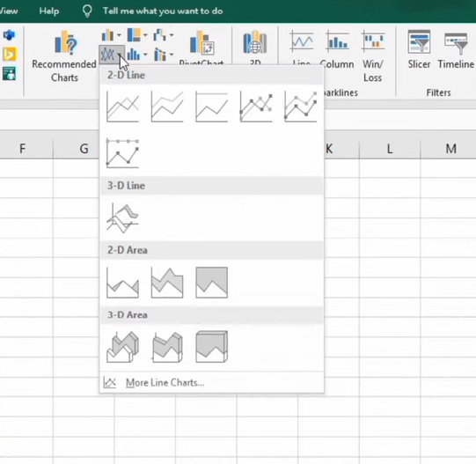This screenshot has height=464, width=476.
Task: Open the Help tab
Action: click(49, 11)
